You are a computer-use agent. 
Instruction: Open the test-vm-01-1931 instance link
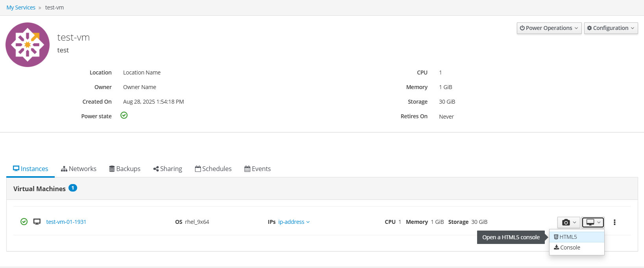(66, 222)
